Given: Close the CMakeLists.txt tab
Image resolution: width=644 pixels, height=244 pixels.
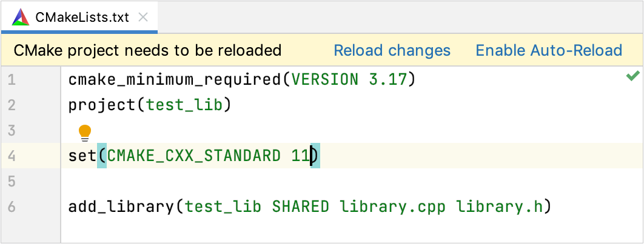Looking at the screenshot, I should point(143,17).
